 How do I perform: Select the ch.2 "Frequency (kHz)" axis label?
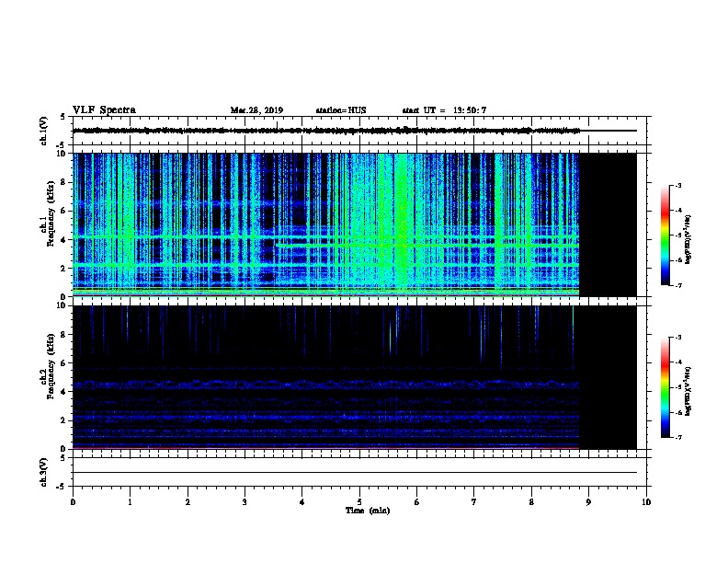[51, 366]
